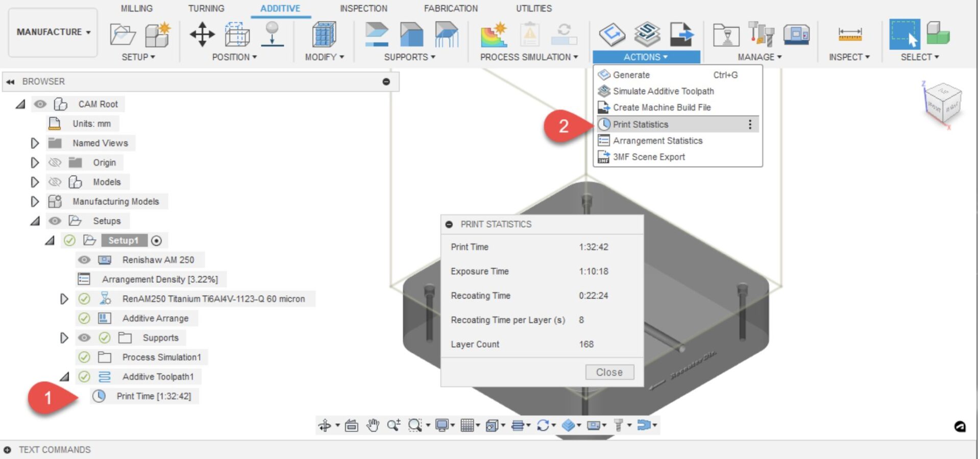Choose Arrangement Statistics from Actions menu

click(657, 141)
